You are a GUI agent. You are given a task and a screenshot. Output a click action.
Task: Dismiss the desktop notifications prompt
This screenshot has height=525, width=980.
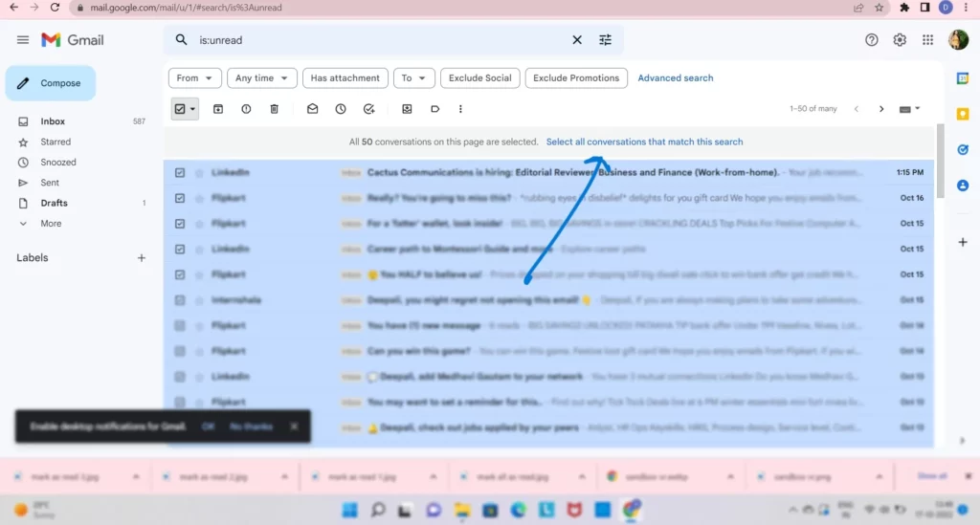(294, 427)
